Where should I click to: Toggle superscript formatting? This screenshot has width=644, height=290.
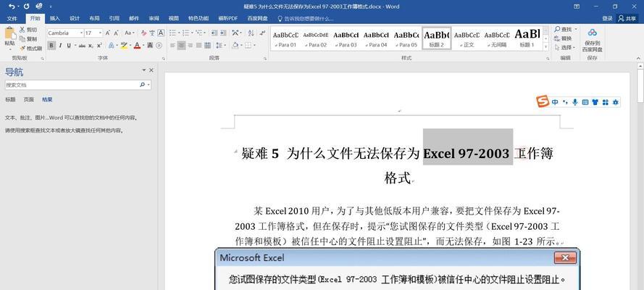coord(99,46)
